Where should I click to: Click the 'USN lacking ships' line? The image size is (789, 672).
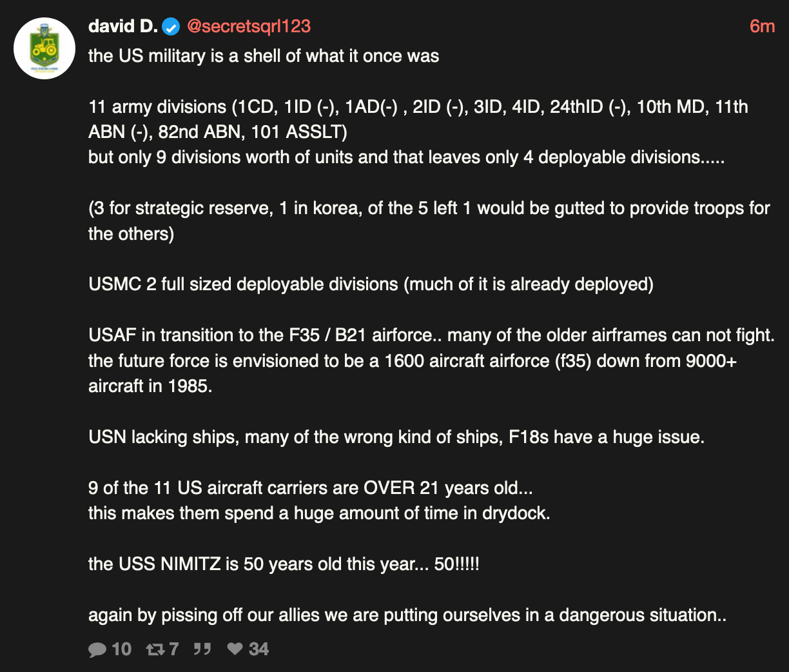pyautogui.click(x=396, y=437)
